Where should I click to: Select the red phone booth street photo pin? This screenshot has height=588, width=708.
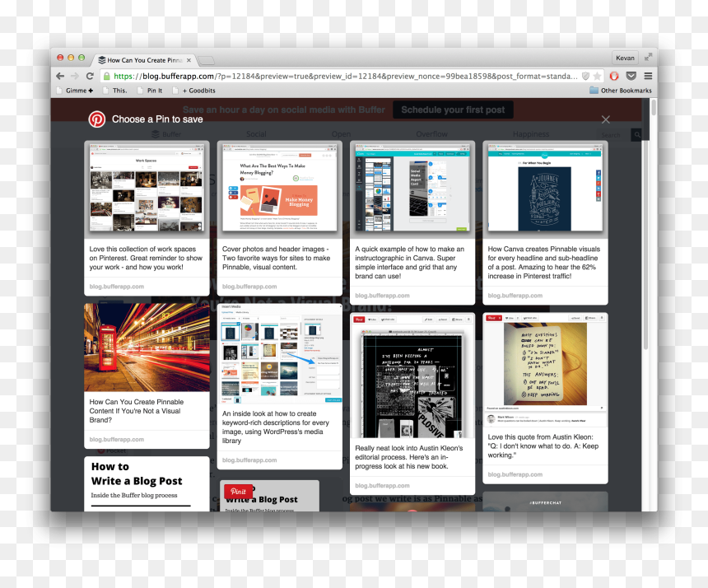(x=147, y=348)
